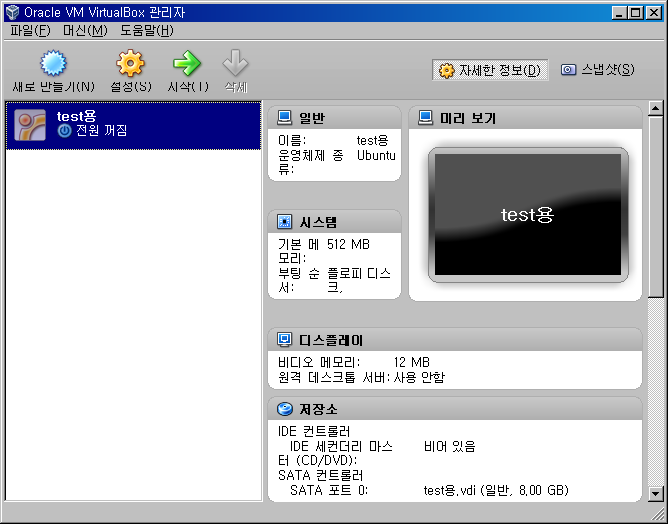Viewport: 668px width, 524px height.
Task: Start the VM with the green arrow
Action: (187, 63)
